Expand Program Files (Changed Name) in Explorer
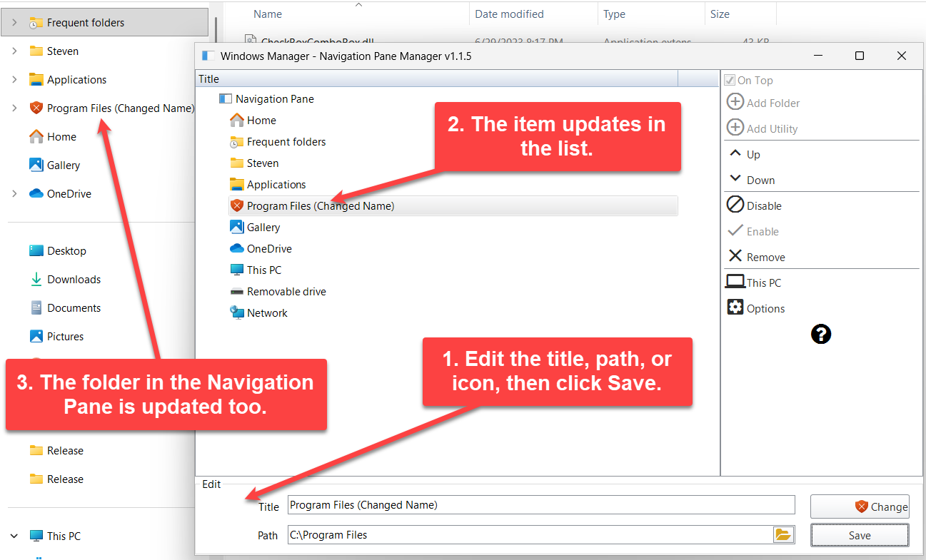 (14, 108)
